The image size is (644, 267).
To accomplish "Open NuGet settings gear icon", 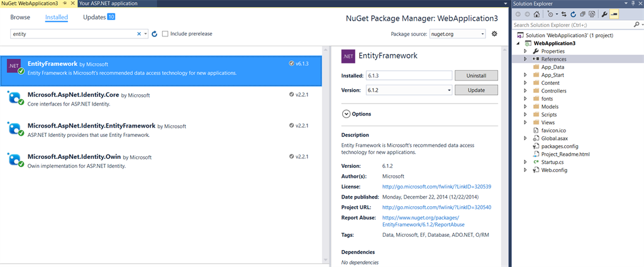I will 494,33.
